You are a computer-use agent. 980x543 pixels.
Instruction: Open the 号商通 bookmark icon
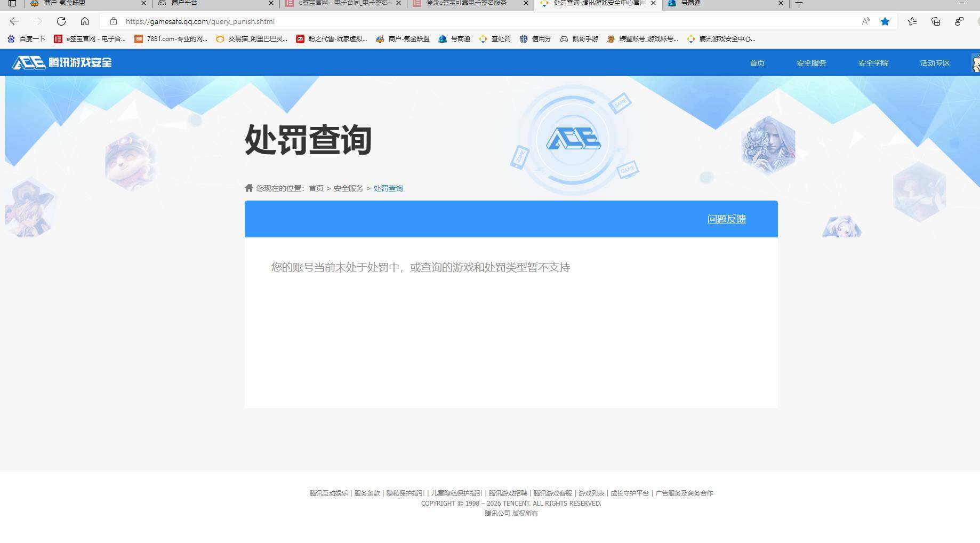tap(442, 38)
